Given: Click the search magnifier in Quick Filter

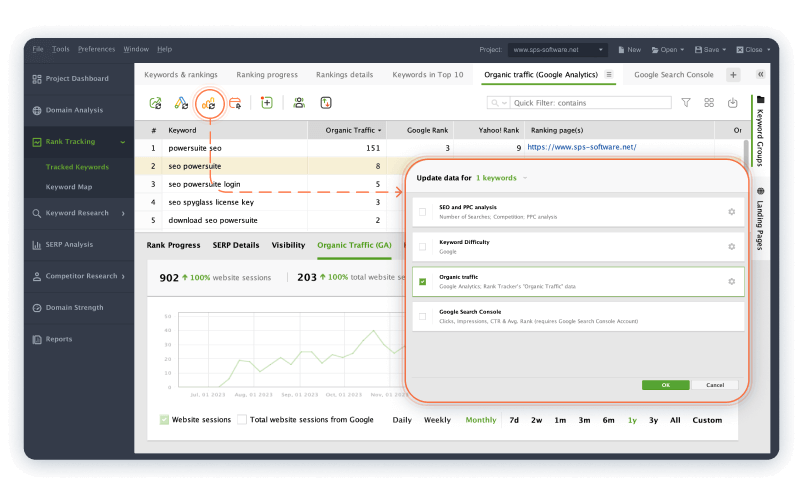Looking at the screenshot, I should click(x=495, y=103).
